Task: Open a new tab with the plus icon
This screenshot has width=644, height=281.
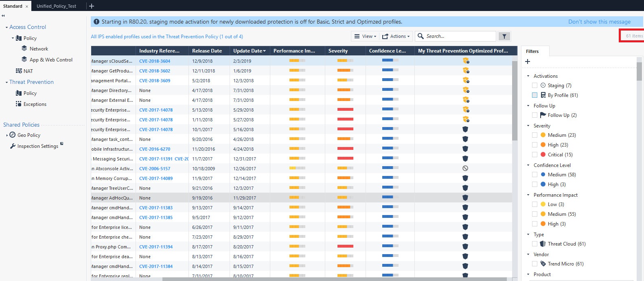Action: point(92,6)
